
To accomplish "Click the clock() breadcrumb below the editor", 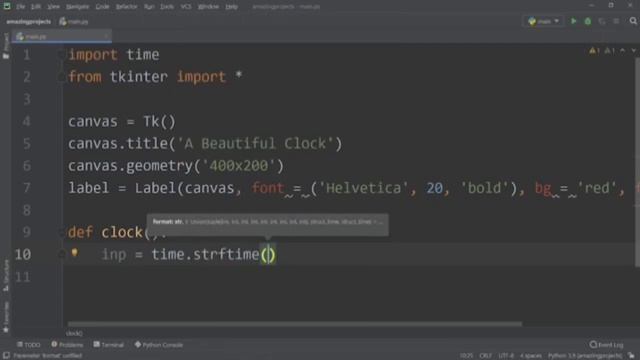I will (74, 333).
